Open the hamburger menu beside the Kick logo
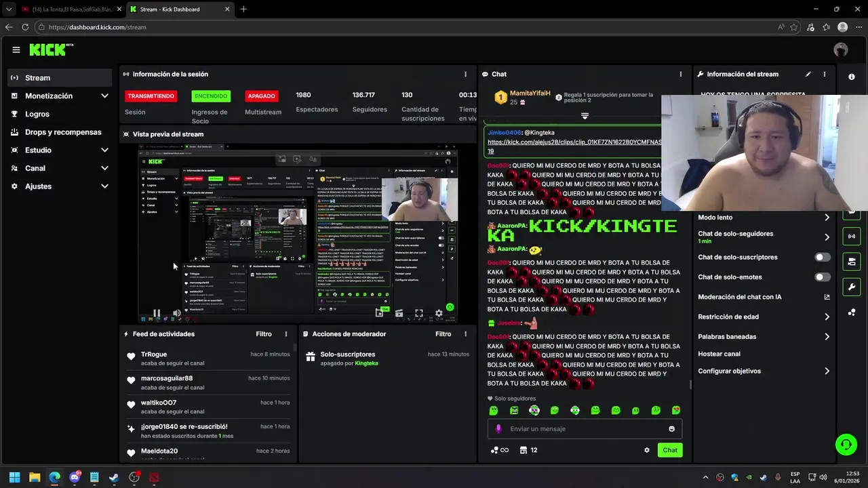 (16, 49)
